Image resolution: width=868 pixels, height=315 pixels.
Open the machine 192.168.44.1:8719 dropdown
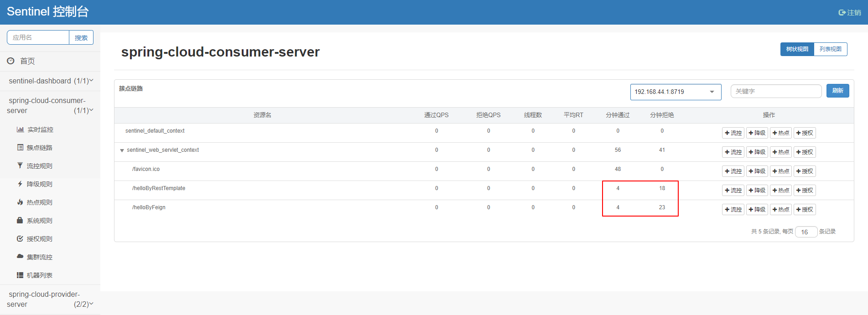(676, 92)
